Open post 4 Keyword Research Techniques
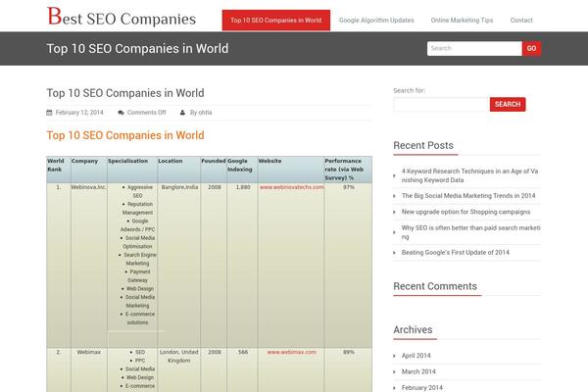Image resolution: width=588 pixels, height=392 pixels. pos(470,175)
